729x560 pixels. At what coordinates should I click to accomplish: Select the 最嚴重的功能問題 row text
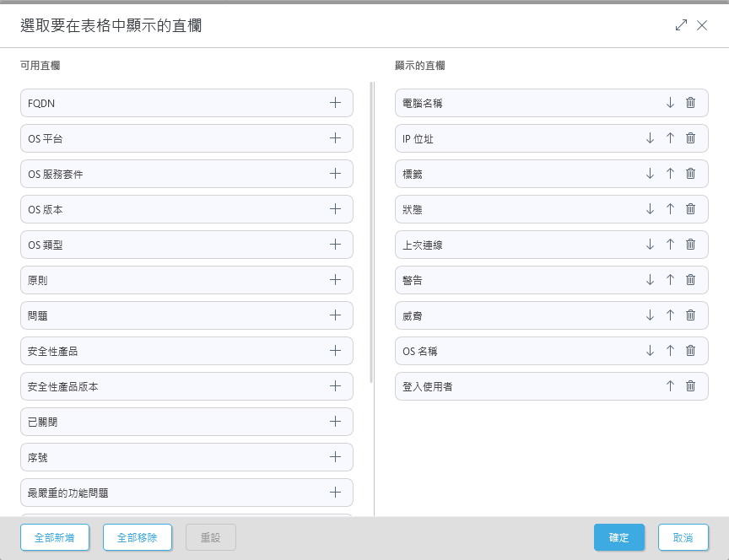pyautogui.click(x=67, y=493)
